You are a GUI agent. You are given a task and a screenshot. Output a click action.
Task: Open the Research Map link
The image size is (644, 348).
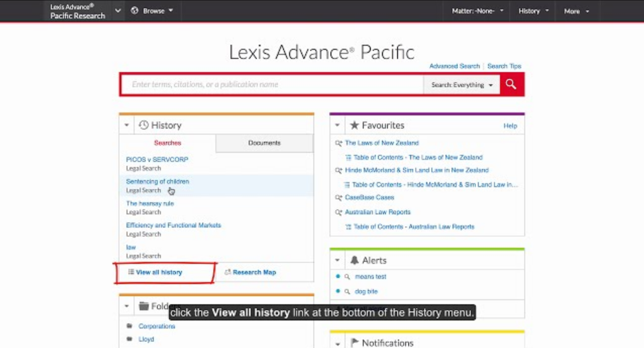254,272
